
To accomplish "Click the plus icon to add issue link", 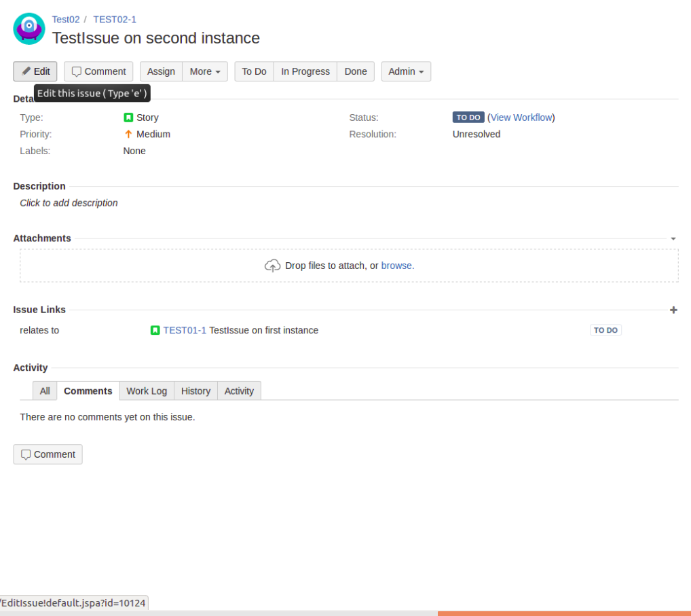I will tap(673, 310).
